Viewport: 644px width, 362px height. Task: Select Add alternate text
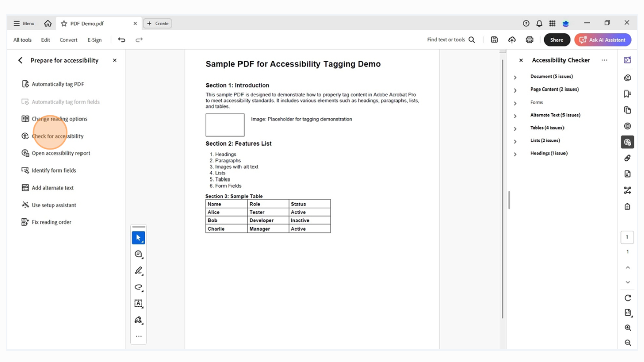(48, 188)
